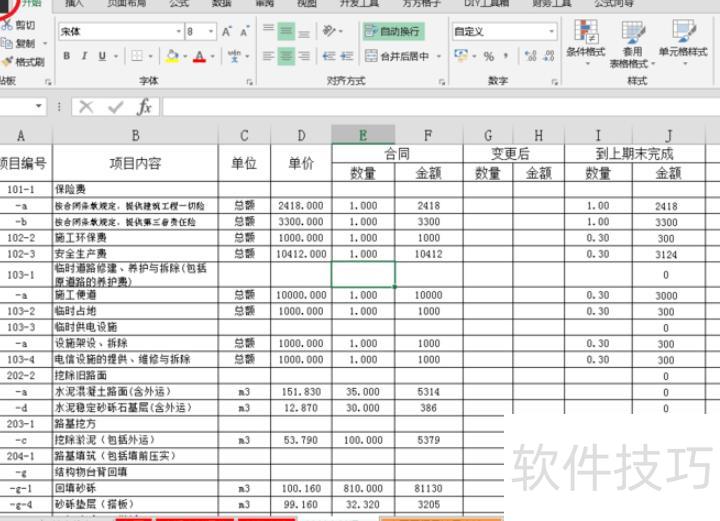Click increase decimal places icon
Image resolution: width=720 pixels, height=521 pixels.
pos(530,56)
